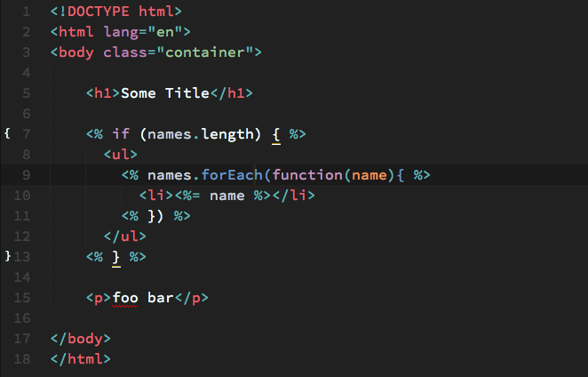Viewport: 588px width, 377px height.
Task: Click line number 12 in the gutter
Action: coord(22,237)
